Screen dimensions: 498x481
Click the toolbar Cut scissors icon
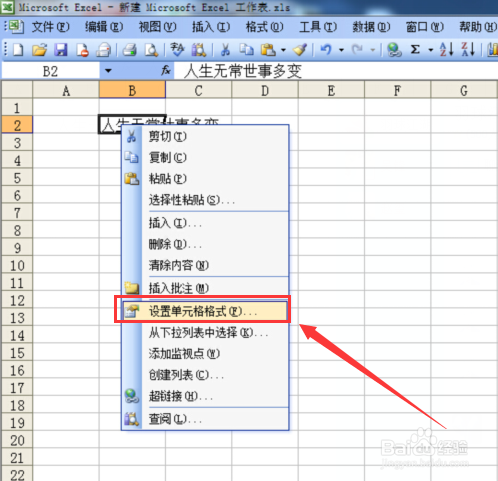pyautogui.click(x=225, y=50)
